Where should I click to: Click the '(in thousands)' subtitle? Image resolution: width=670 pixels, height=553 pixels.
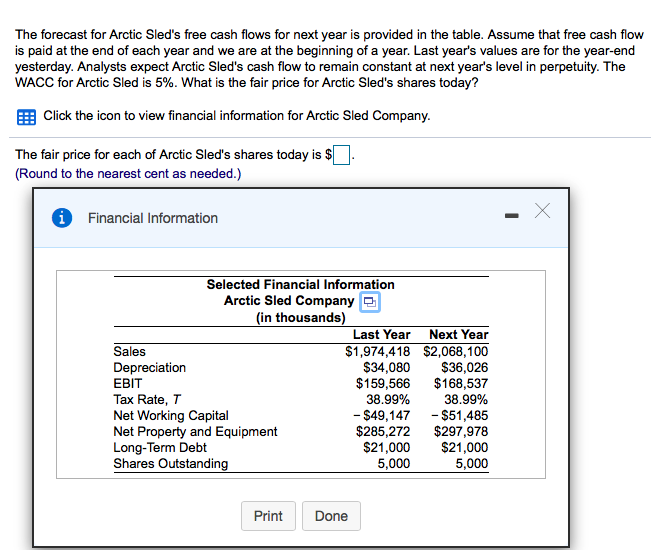tap(300, 318)
